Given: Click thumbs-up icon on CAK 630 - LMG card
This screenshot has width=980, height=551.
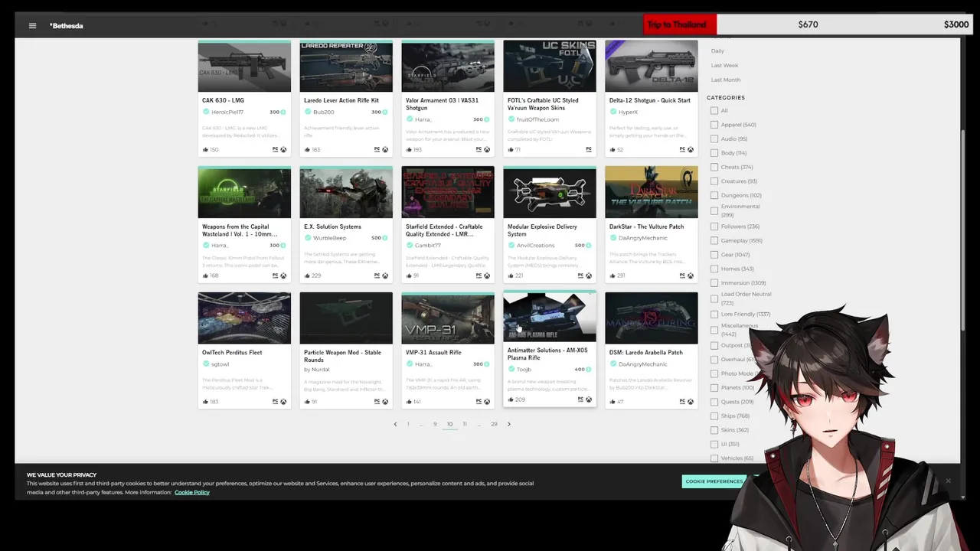Looking at the screenshot, I should click(x=205, y=150).
